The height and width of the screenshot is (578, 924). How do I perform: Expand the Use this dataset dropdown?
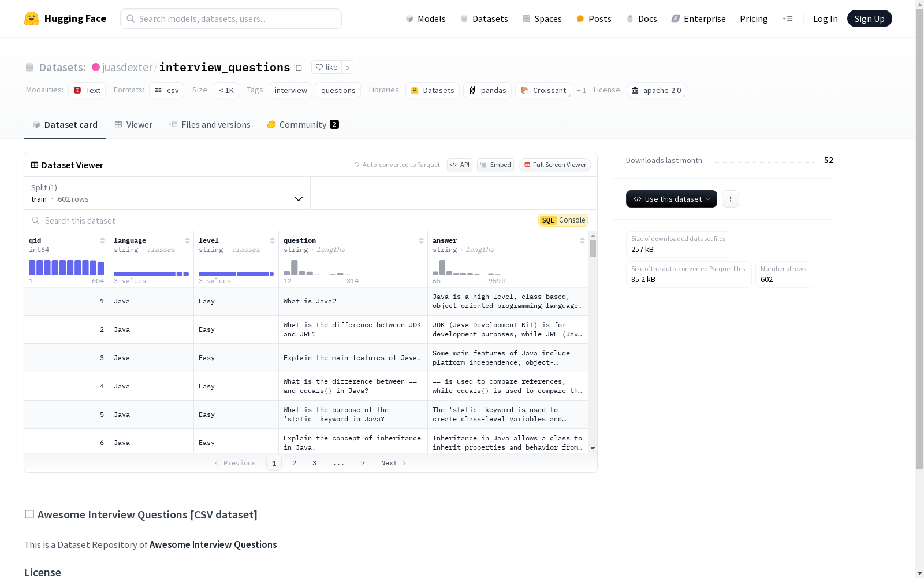coord(672,199)
